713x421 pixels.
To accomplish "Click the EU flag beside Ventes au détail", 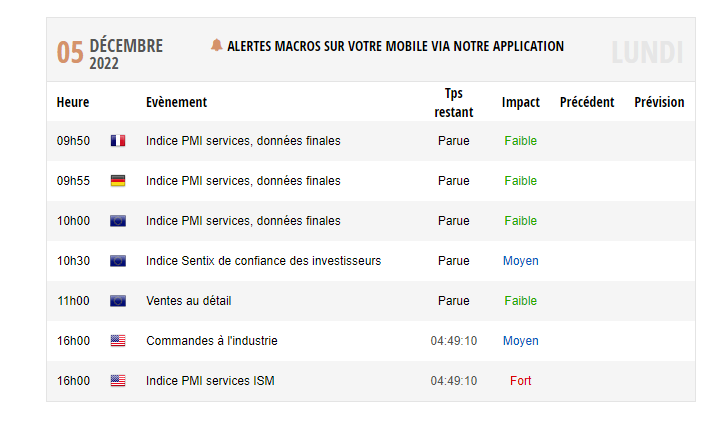I will pos(118,301).
